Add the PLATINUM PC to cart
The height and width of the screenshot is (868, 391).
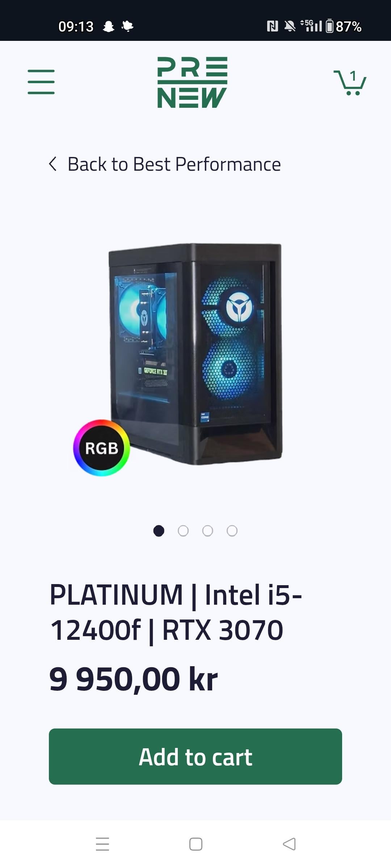coord(195,757)
